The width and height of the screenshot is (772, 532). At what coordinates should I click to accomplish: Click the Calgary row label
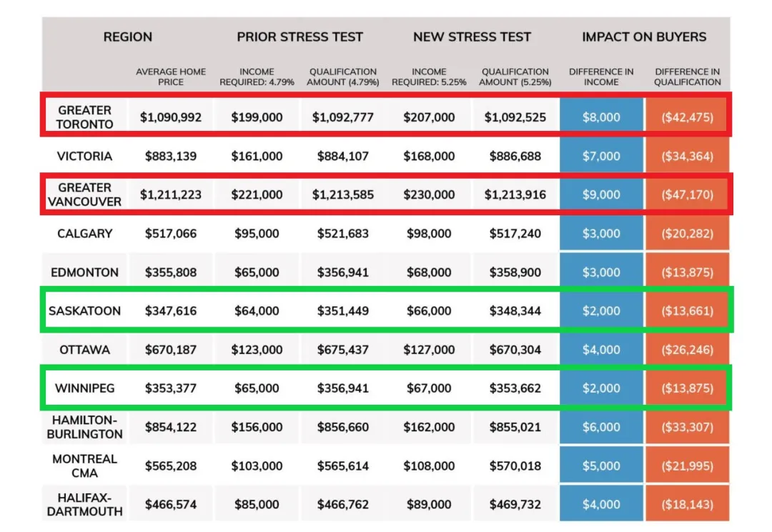[84, 234]
